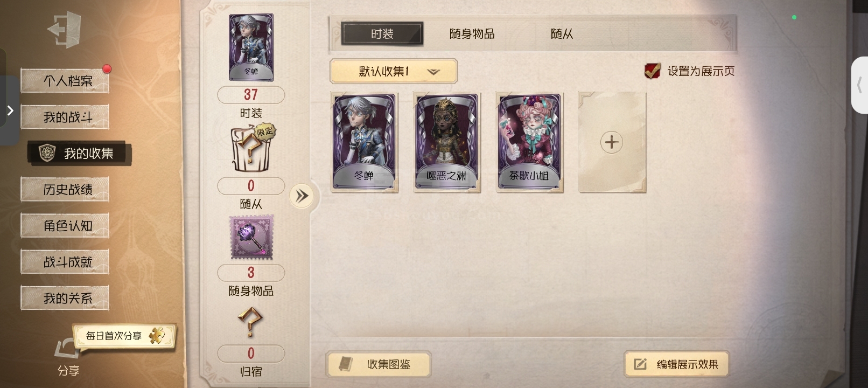The height and width of the screenshot is (388, 868).
Task: Select the 噬恶之渊 costume card
Action: 447,142
